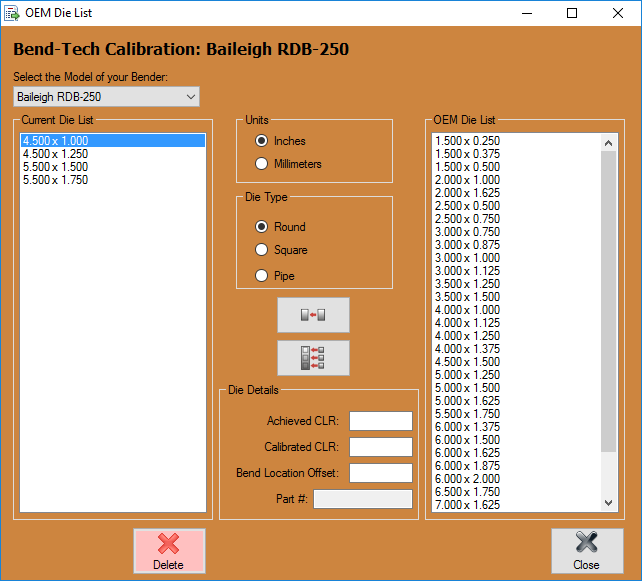
Task: Select 1.500 x 0.500 in OEM list
Action: coord(517,167)
